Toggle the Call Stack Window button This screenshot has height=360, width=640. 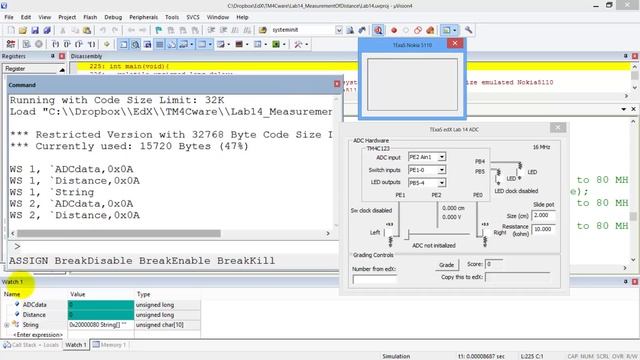click(171, 44)
